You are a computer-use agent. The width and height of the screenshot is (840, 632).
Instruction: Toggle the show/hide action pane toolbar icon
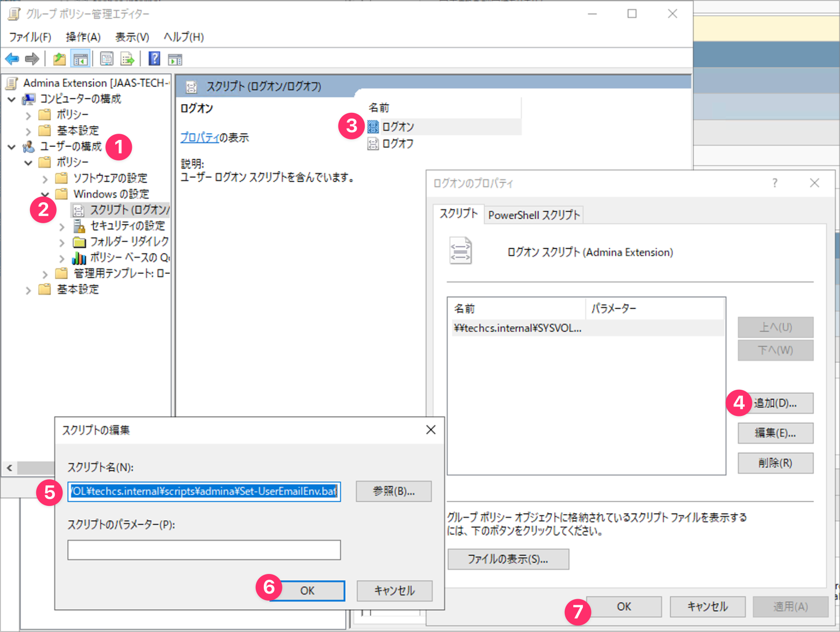(x=175, y=59)
